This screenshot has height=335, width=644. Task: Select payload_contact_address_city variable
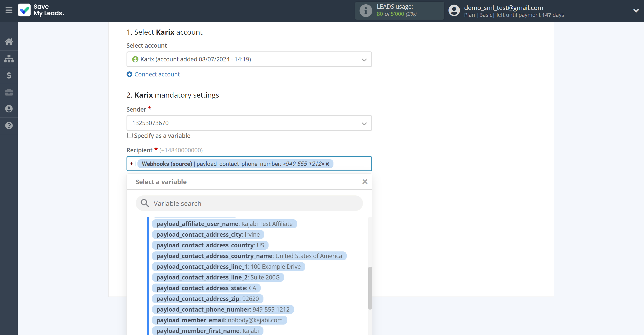coord(208,235)
